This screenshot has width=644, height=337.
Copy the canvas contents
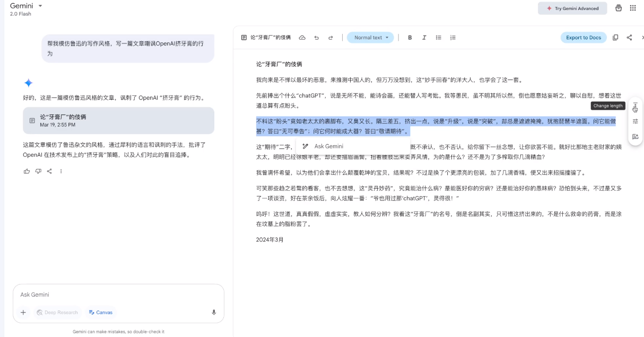615,38
